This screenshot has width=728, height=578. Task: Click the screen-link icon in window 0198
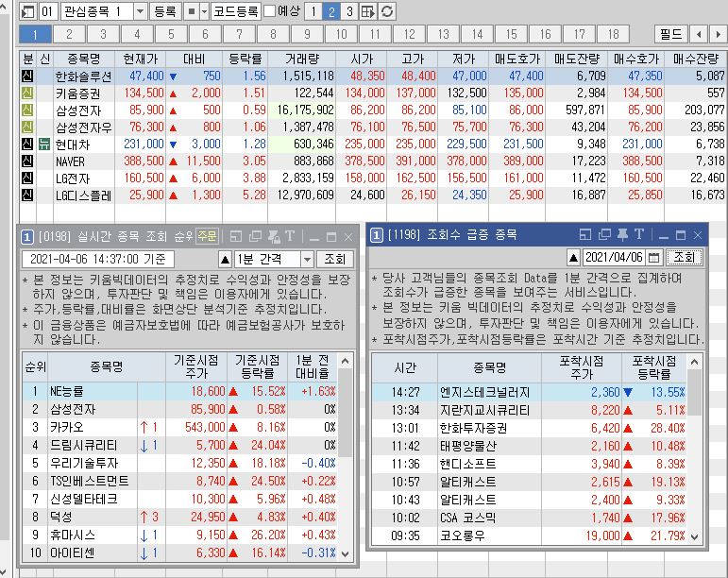click(236, 237)
